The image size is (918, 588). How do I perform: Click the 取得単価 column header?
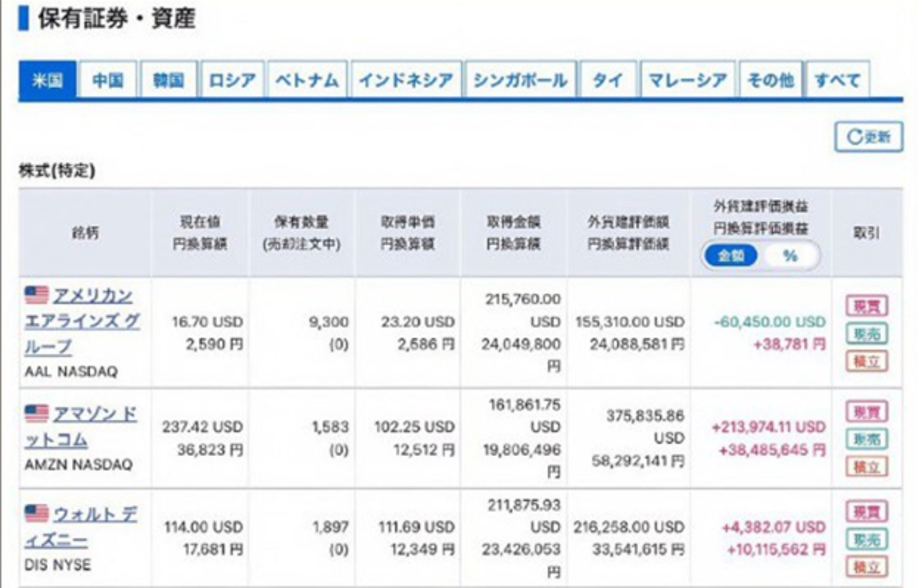pyautogui.click(x=408, y=233)
